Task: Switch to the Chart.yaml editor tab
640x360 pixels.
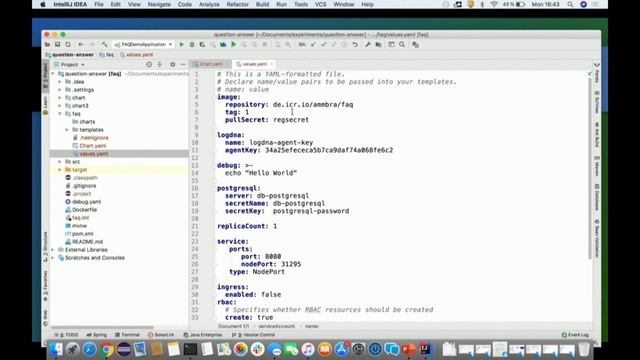Action: click(x=211, y=64)
